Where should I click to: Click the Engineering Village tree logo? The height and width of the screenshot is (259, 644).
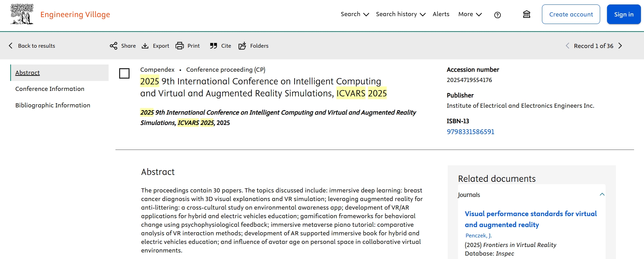22,14
